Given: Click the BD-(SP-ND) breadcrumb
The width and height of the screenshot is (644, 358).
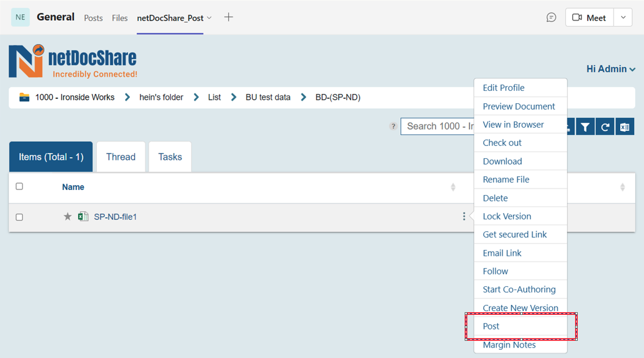Looking at the screenshot, I should [338, 97].
